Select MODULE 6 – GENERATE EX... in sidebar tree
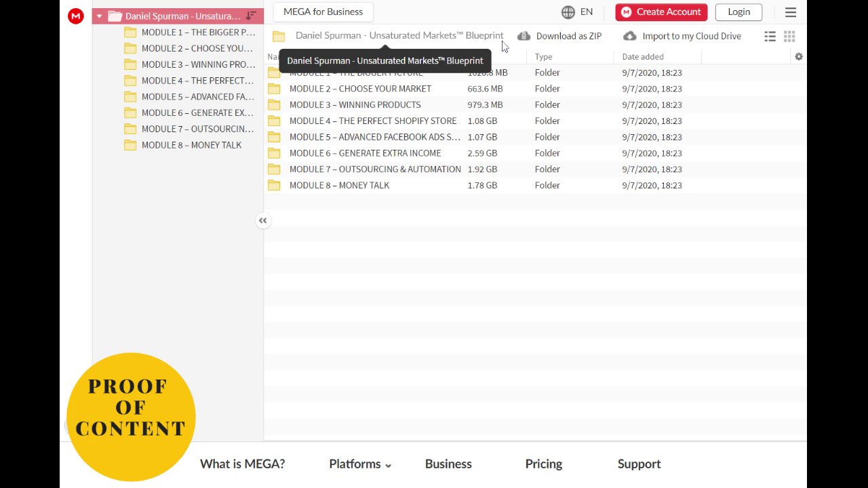Screen dimensions: 868x488 click(197, 113)
